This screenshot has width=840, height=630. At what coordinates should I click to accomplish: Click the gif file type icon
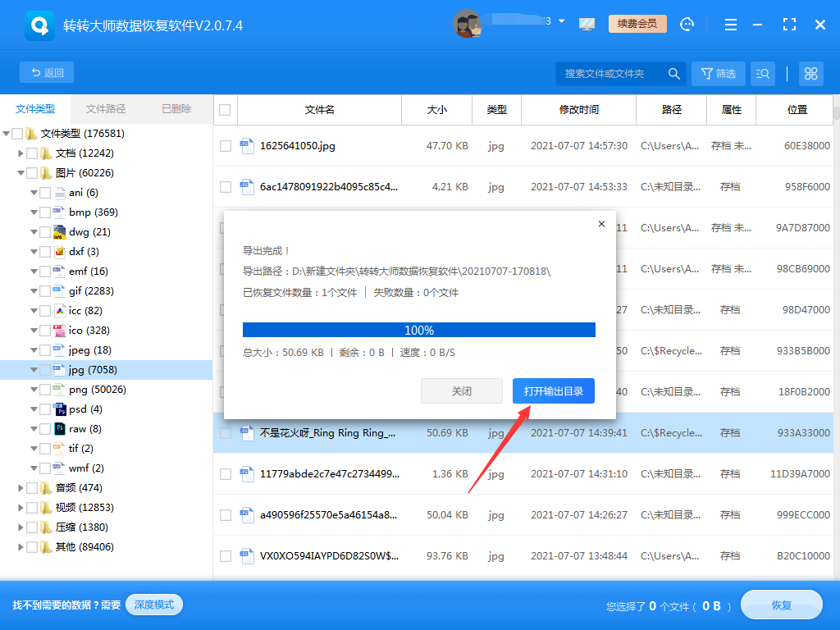pos(59,291)
